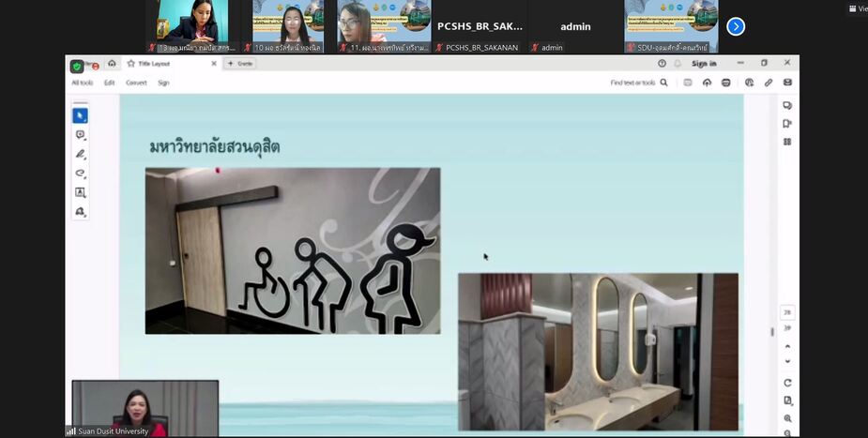Send the document by email
Screen dimensions: 868x438
tap(787, 83)
